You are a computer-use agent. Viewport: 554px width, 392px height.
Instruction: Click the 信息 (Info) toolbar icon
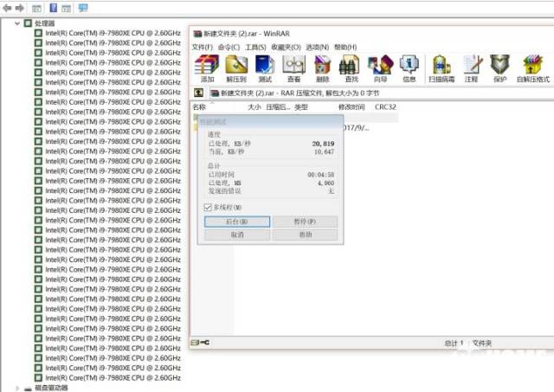[409, 69]
